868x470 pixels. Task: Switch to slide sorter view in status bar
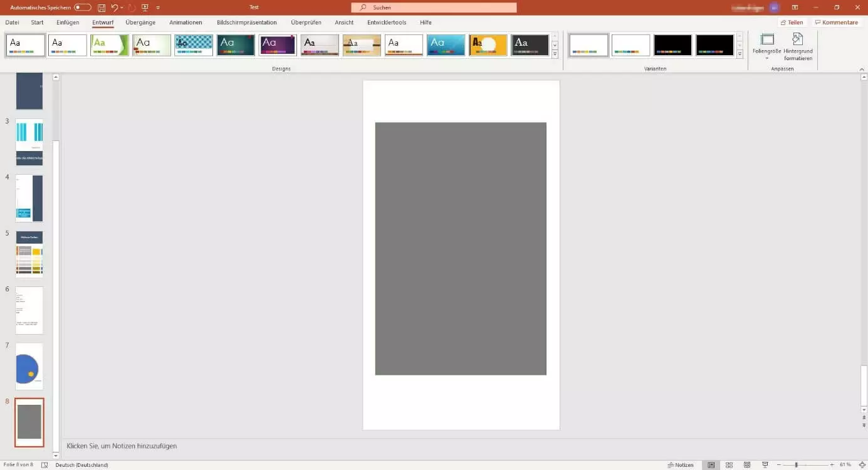(729, 465)
